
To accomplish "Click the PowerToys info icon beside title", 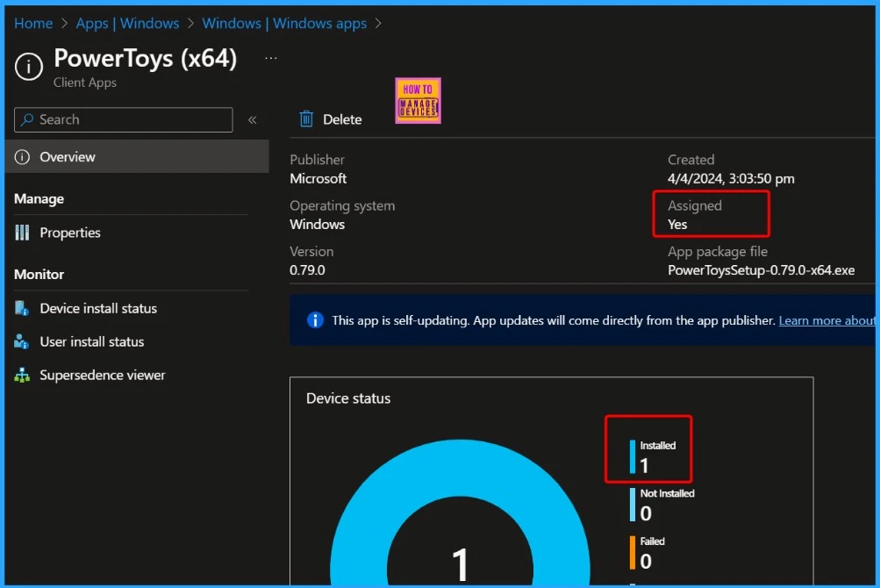I will tap(28, 67).
